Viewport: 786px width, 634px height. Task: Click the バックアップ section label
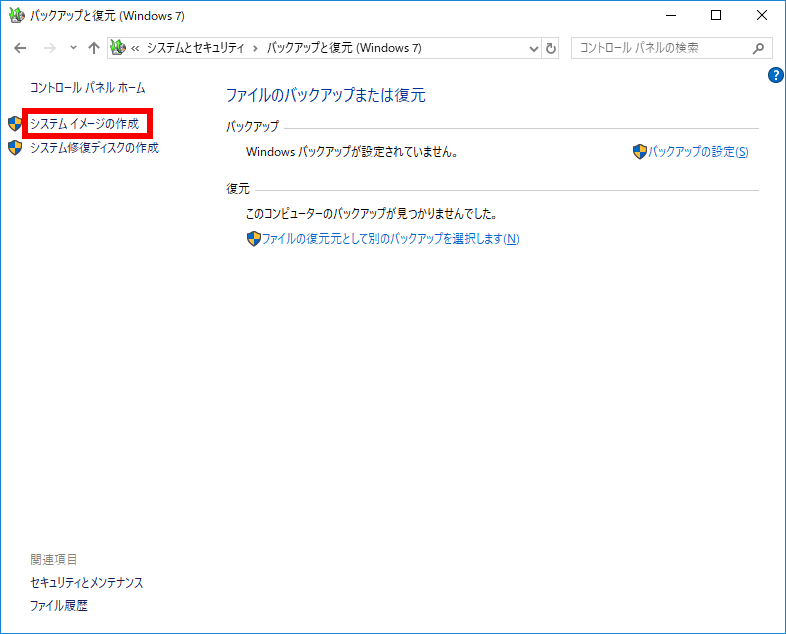[252, 126]
